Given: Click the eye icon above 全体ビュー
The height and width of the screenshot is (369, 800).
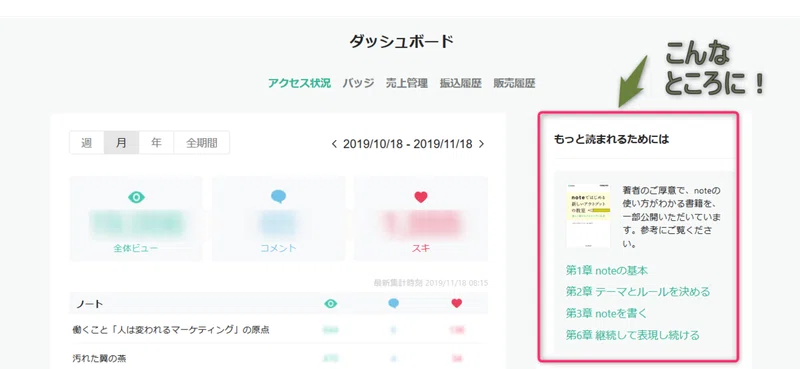Looking at the screenshot, I should [136, 197].
